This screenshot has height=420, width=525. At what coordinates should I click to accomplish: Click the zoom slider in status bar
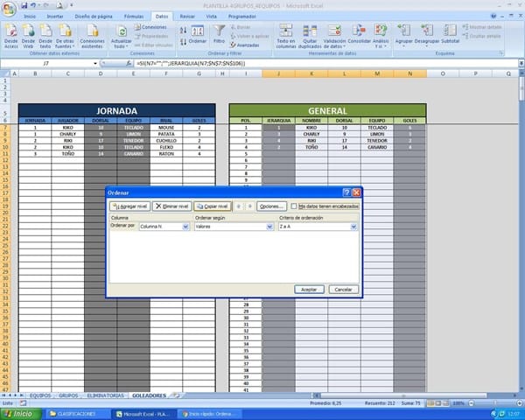(486, 403)
